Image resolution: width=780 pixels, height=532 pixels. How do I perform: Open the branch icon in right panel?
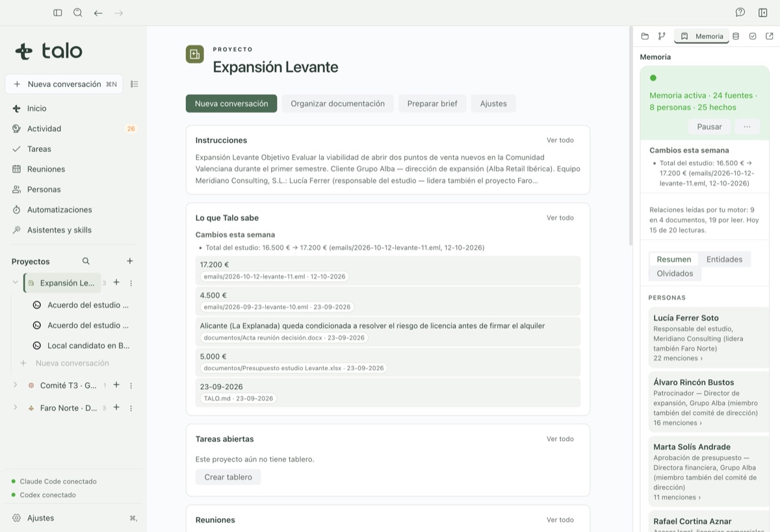662,36
